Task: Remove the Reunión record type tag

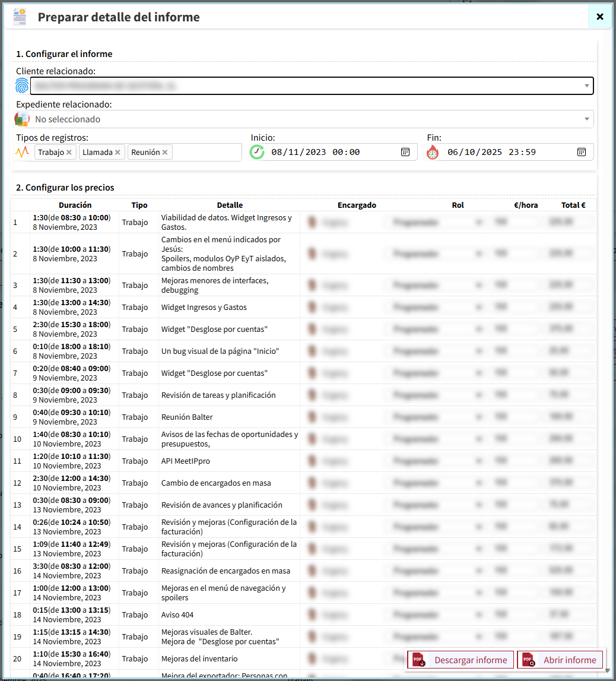Action: pyautogui.click(x=165, y=153)
